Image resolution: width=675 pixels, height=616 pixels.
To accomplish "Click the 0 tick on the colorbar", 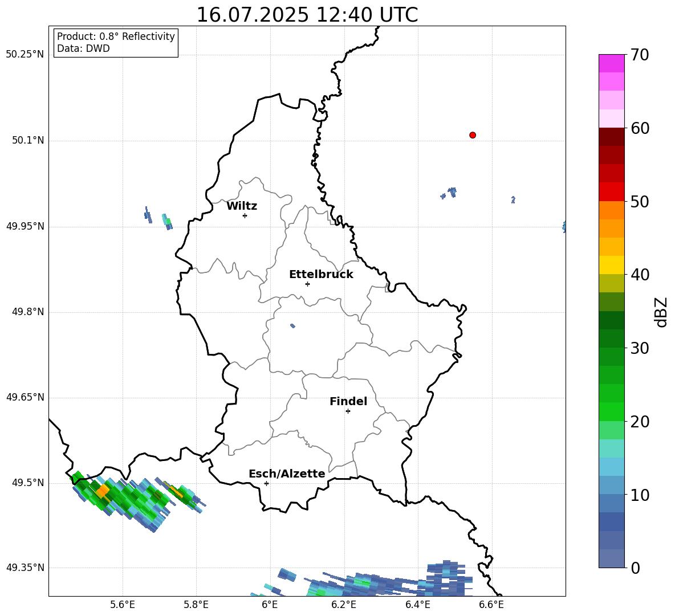I will pos(635,568).
